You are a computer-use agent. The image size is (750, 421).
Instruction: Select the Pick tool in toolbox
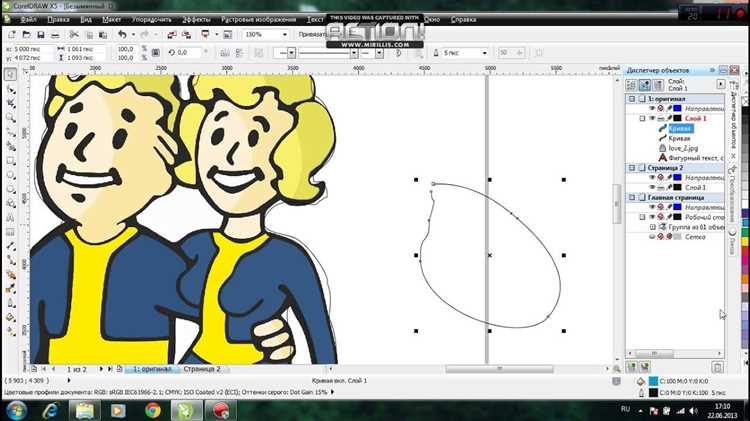(11, 74)
